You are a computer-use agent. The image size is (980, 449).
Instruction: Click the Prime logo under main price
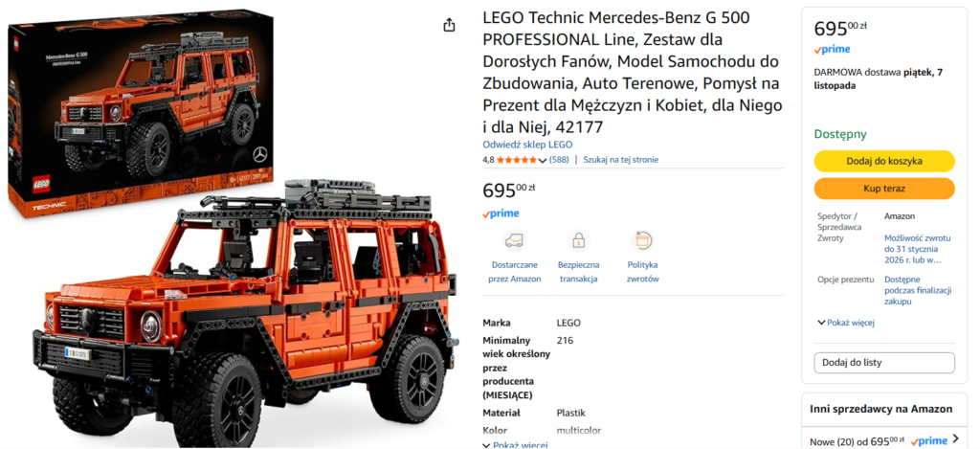pos(501,213)
